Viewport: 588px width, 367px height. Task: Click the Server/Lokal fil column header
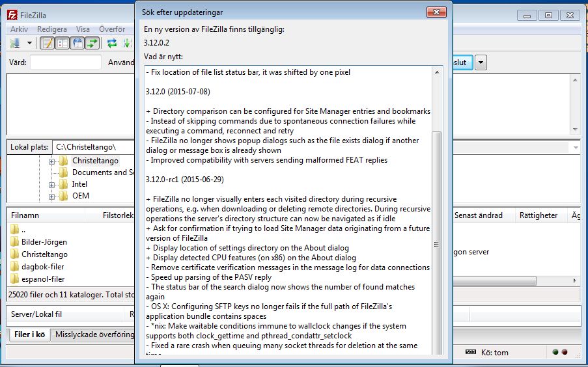point(66,314)
